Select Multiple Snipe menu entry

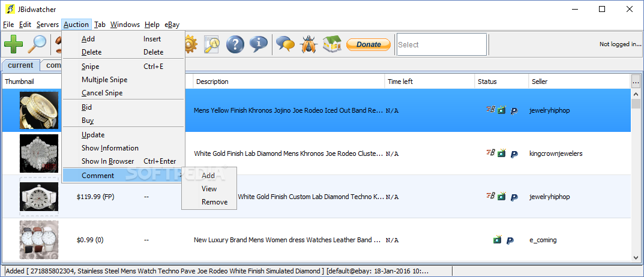point(123,80)
